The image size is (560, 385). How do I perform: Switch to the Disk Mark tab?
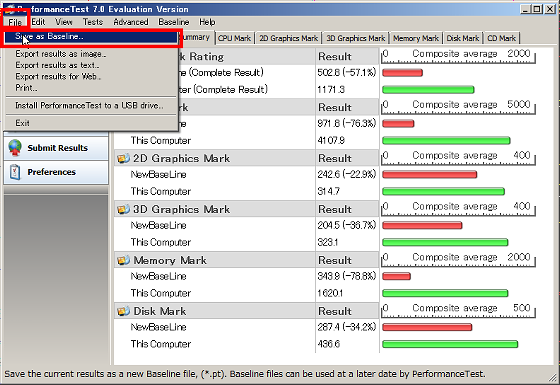463,38
